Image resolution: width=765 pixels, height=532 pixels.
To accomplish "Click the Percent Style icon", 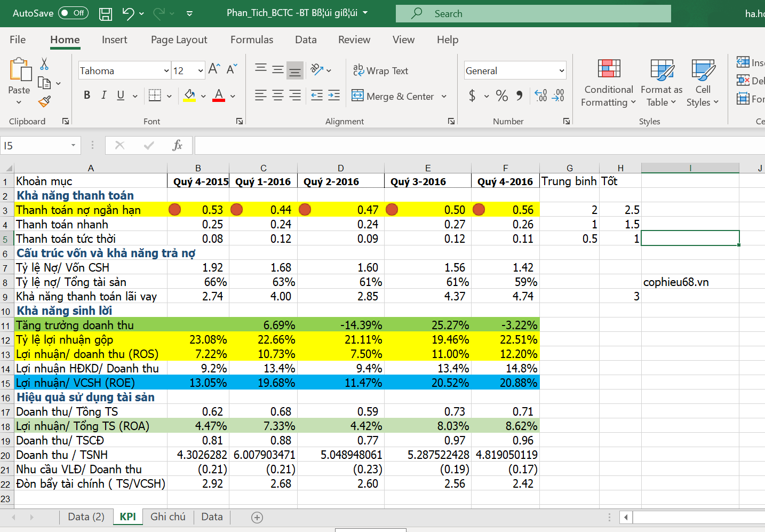I will coord(501,96).
